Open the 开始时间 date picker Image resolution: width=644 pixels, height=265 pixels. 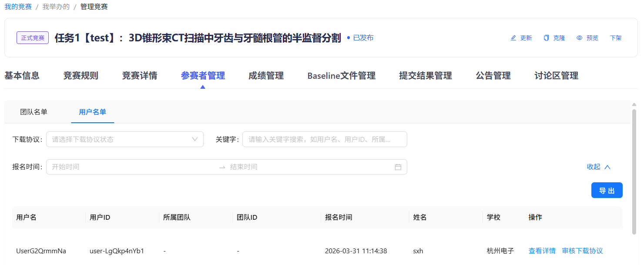tap(133, 167)
